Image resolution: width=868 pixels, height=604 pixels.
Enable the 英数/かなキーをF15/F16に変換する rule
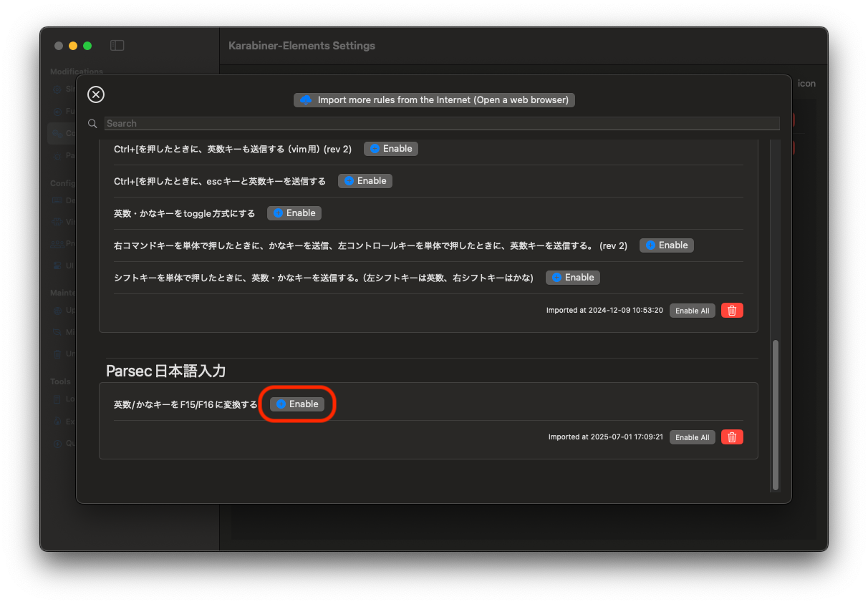click(x=297, y=404)
